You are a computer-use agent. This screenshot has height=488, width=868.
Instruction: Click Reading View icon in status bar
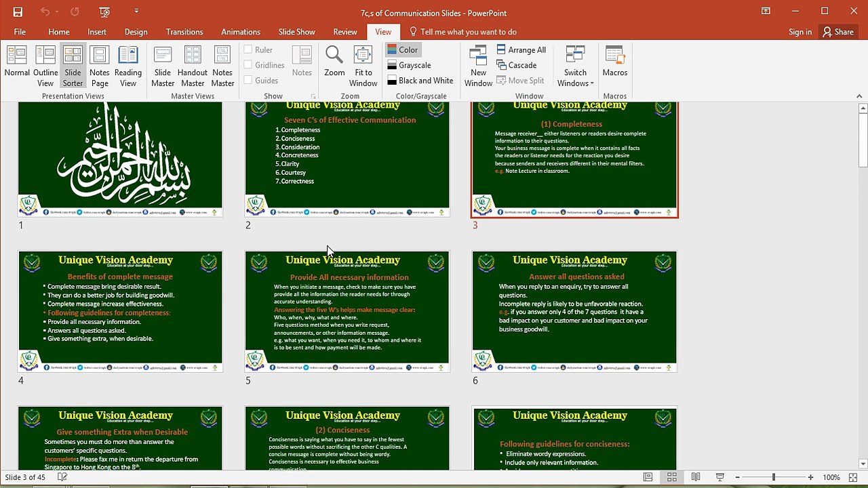coord(696,477)
